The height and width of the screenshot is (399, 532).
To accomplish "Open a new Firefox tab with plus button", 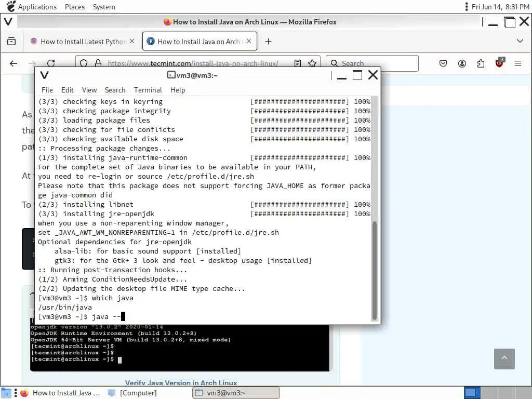I will (268, 42).
